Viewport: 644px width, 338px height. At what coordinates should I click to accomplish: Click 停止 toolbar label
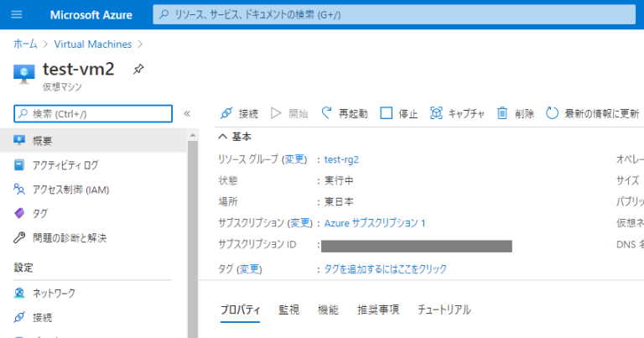tap(408, 114)
